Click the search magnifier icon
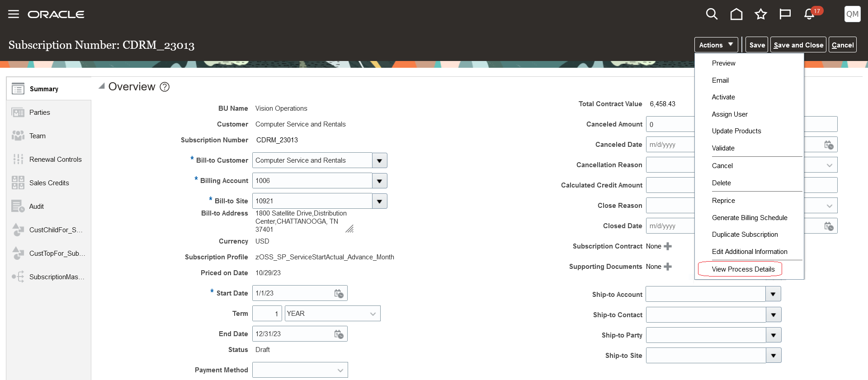 712,14
